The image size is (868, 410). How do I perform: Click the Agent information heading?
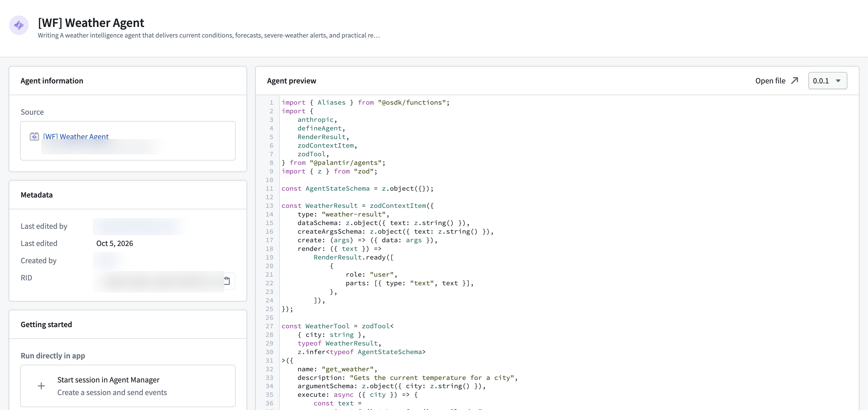(52, 81)
